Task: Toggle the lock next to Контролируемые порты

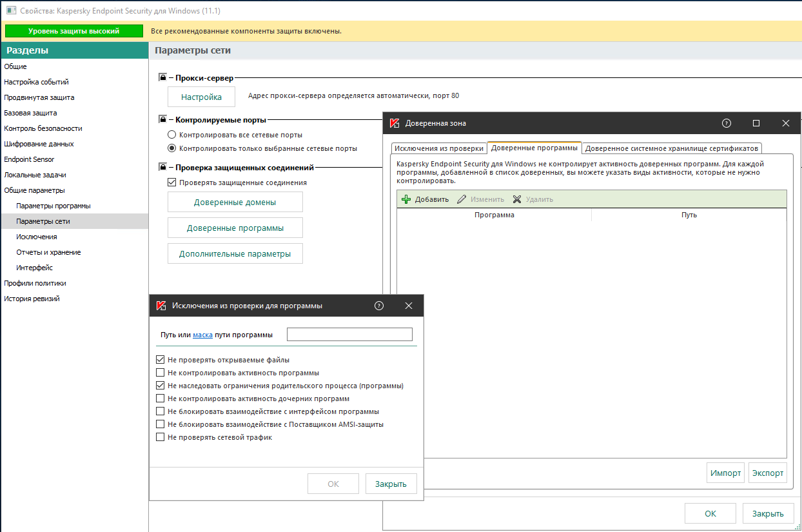Action: 163,119
